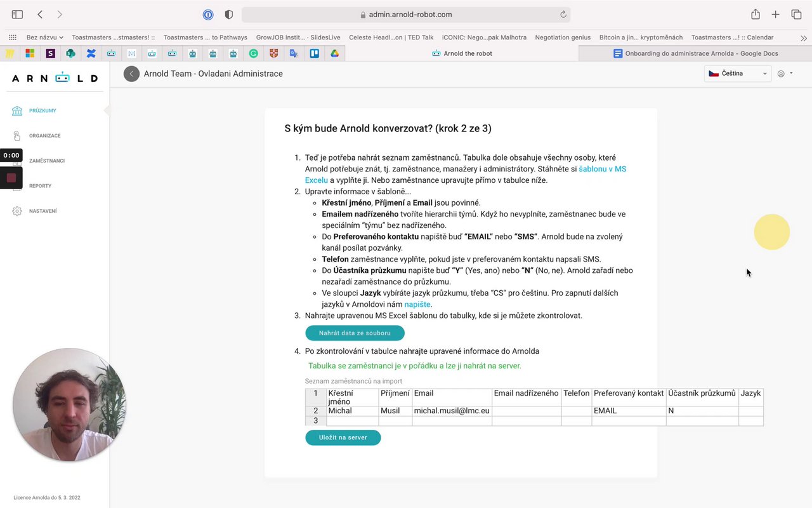The image size is (812, 508).
Task: Expand the Bez názvu bookmarks folder
Action: (x=44, y=37)
